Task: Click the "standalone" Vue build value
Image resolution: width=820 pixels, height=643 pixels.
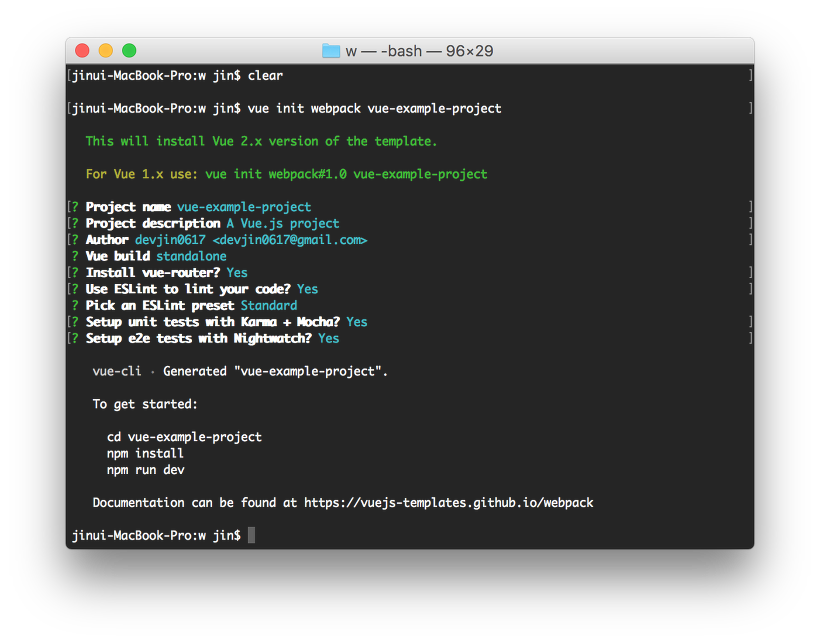Action: (191, 256)
